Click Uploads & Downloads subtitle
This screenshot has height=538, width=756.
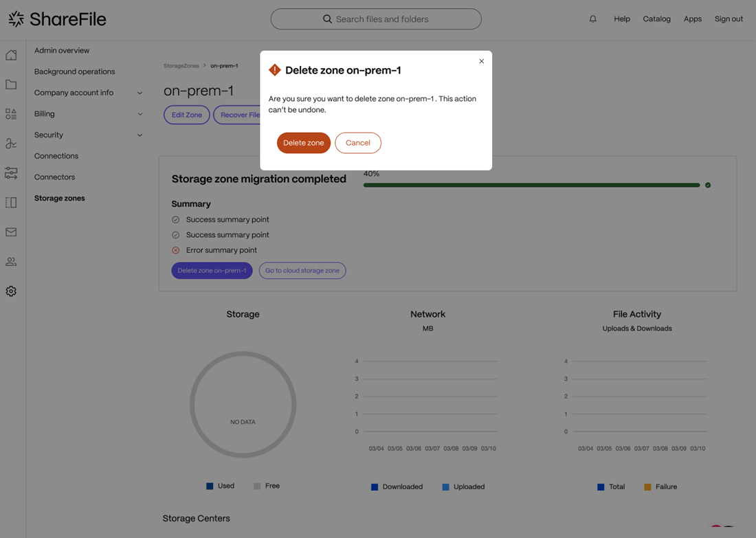(637, 328)
